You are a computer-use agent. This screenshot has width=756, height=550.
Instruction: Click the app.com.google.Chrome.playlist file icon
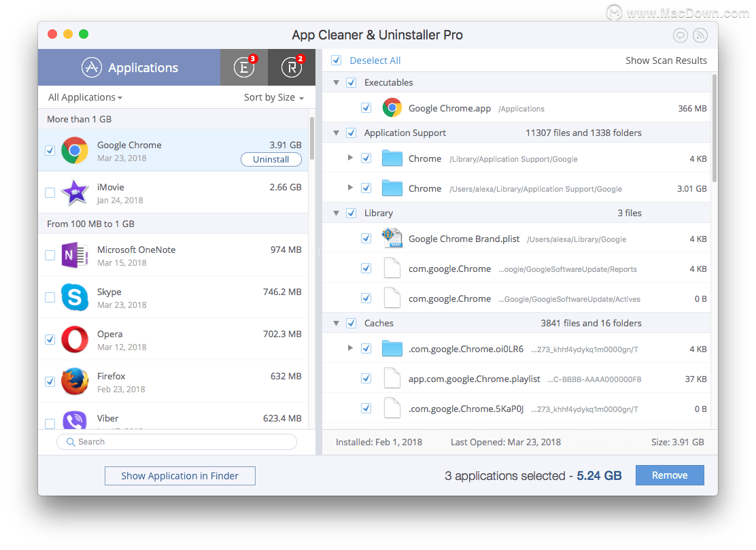pyautogui.click(x=392, y=379)
